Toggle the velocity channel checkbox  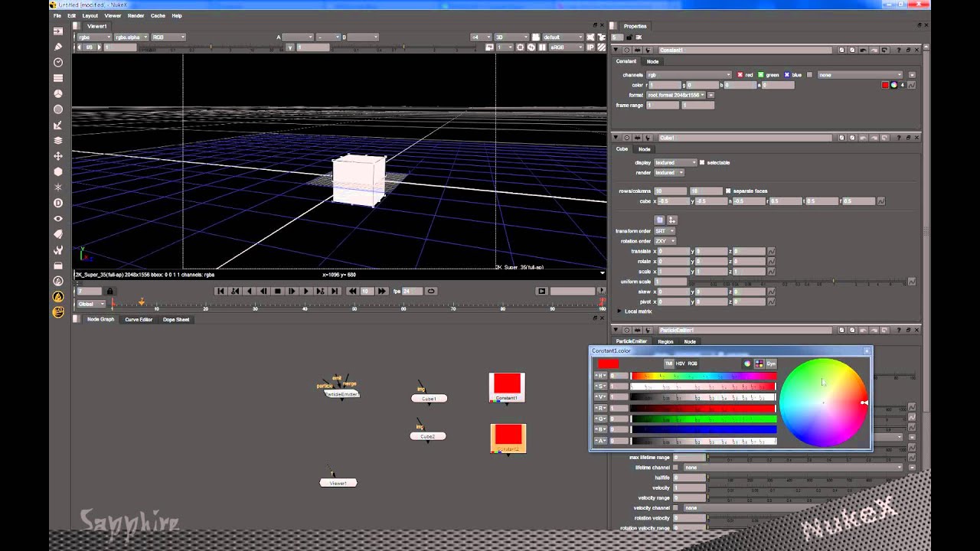[676, 507]
